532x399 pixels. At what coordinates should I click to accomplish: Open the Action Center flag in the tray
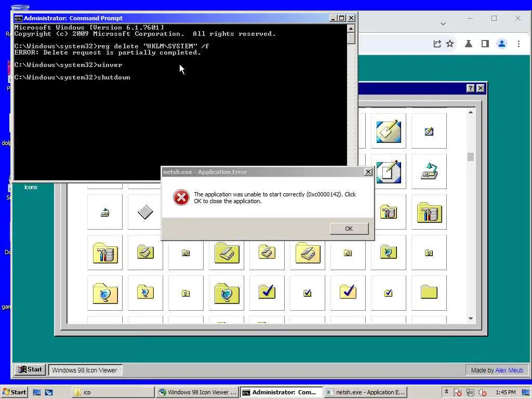tap(457, 392)
